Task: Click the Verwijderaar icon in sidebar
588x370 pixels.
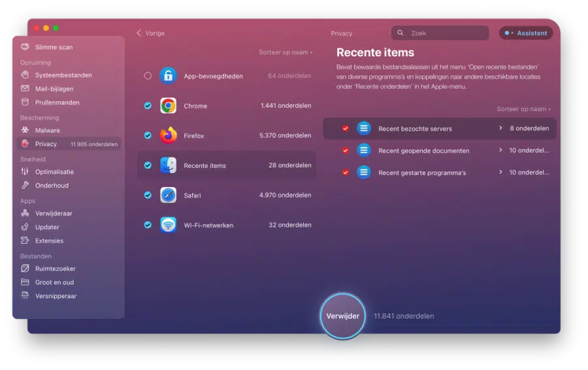Action: [25, 213]
